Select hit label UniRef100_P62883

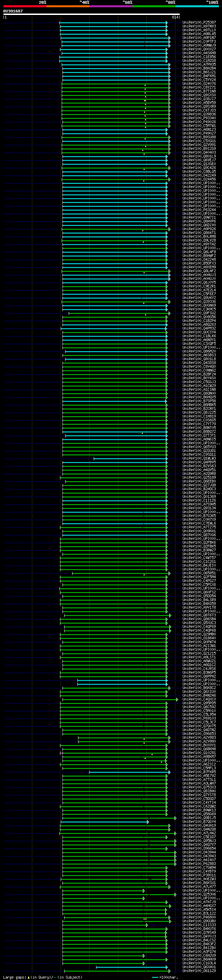[x=199, y=864]
